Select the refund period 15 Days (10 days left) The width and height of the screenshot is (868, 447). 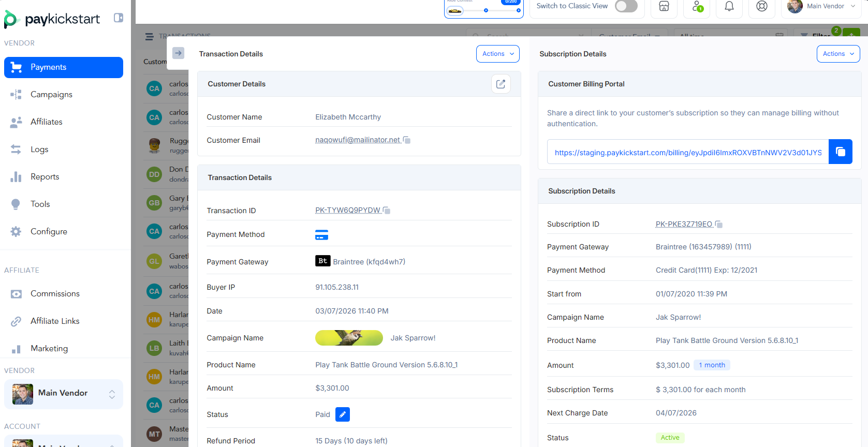(351, 441)
